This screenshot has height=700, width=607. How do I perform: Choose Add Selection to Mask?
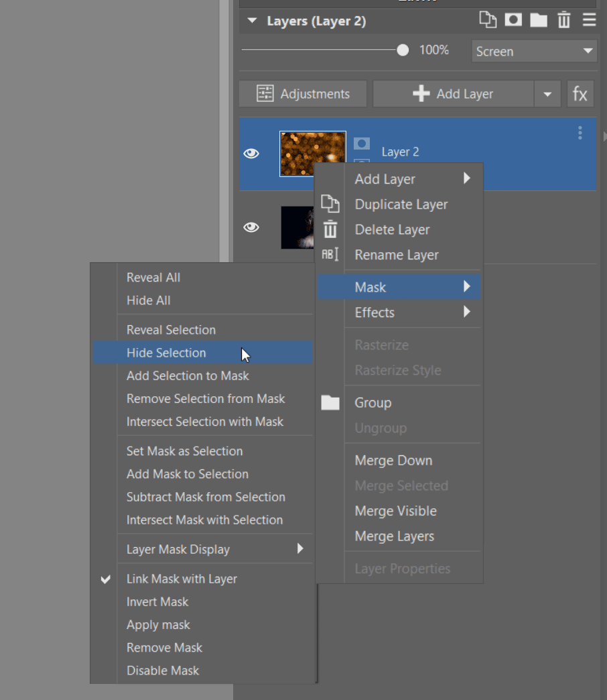188,376
